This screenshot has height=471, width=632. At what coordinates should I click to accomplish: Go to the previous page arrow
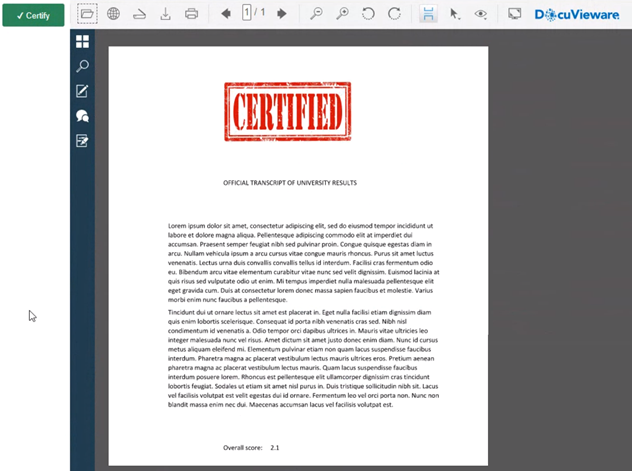(x=226, y=14)
